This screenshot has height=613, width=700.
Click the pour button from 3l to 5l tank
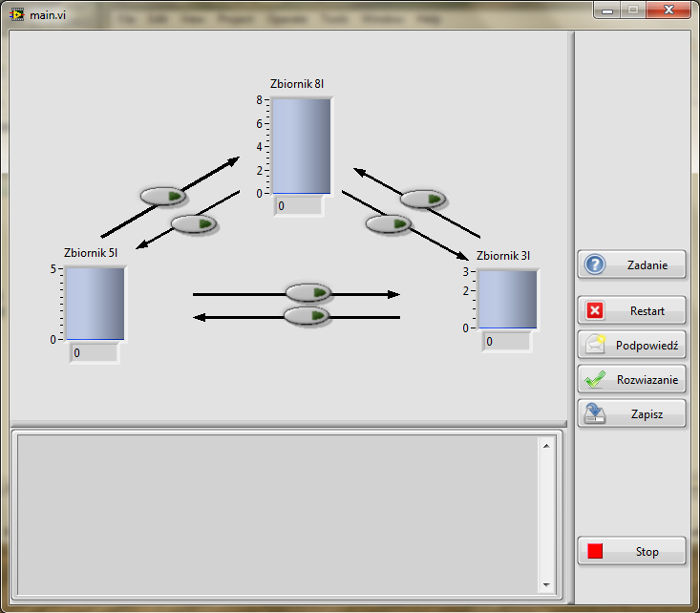point(307,316)
